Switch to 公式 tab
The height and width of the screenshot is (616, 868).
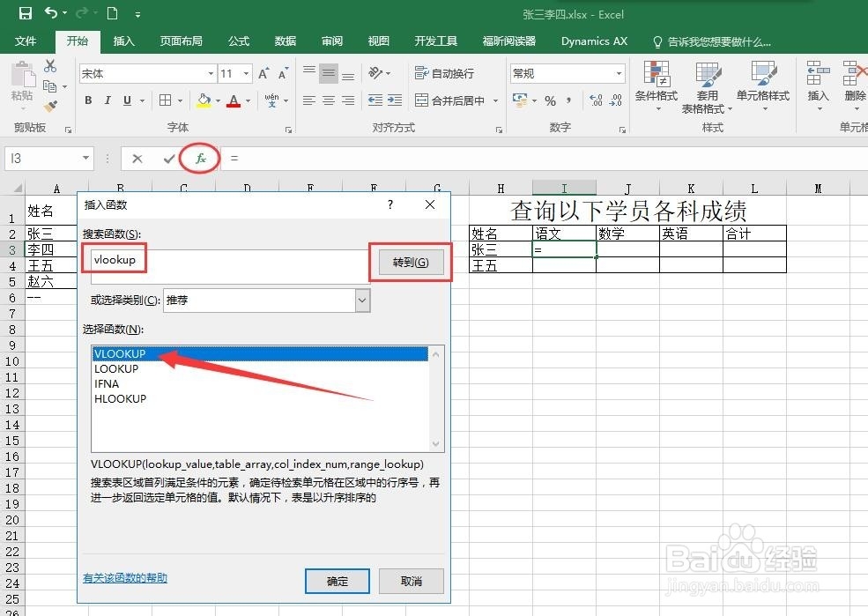239,41
